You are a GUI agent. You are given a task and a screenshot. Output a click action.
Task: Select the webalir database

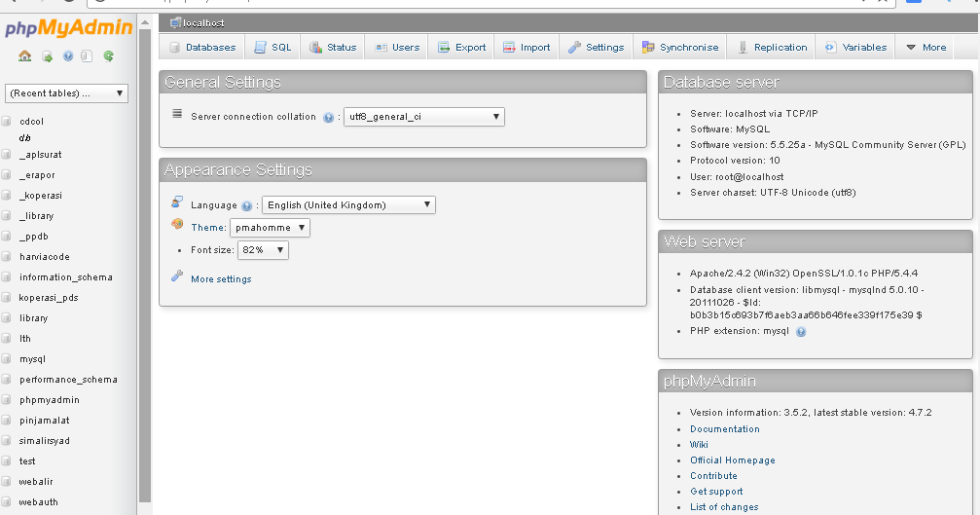[36, 482]
